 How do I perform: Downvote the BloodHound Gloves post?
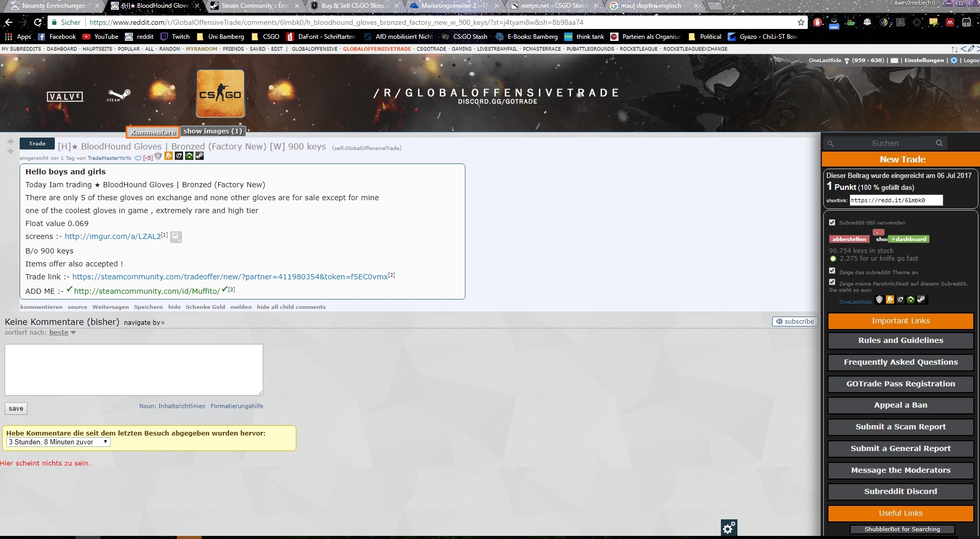point(10,151)
